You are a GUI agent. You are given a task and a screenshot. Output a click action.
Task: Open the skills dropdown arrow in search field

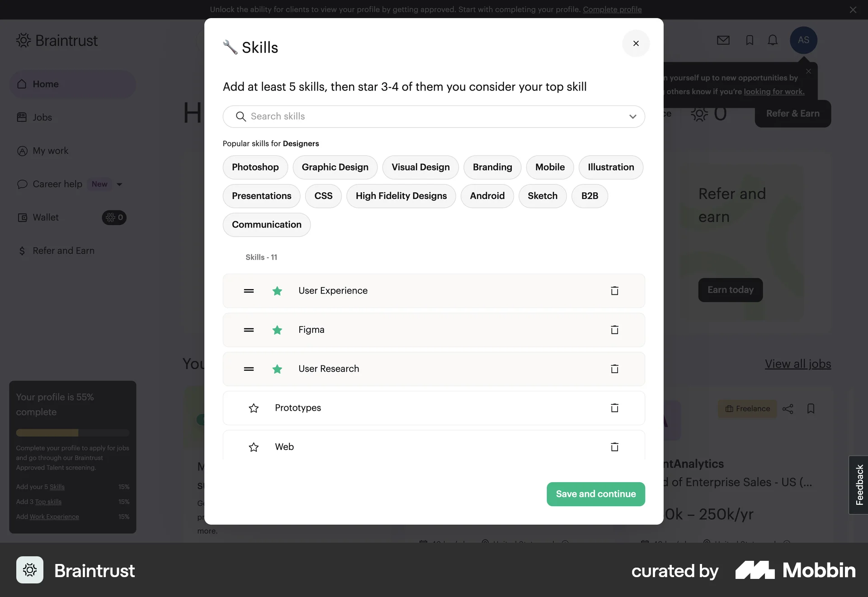tap(633, 116)
